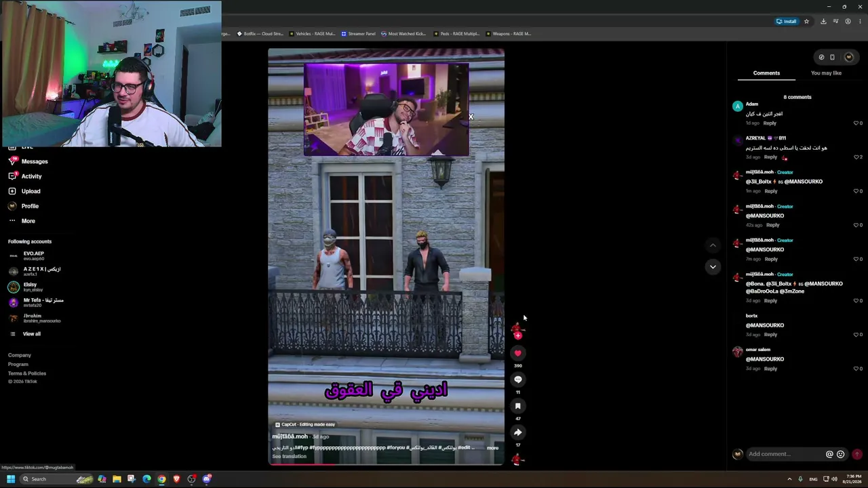Insert a mention with the @ icon
The width and height of the screenshot is (868, 488).
point(829,454)
